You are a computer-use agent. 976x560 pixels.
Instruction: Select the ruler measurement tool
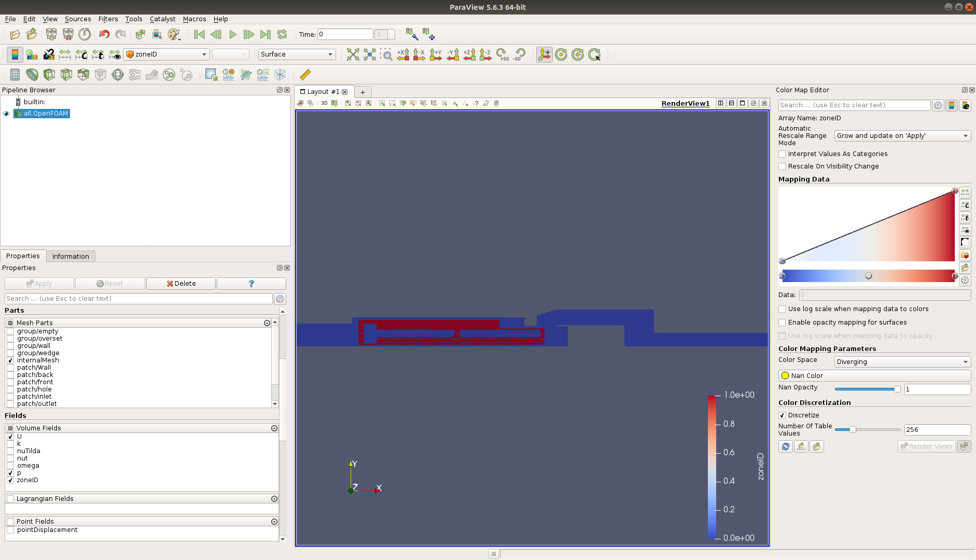pos(305,75)
